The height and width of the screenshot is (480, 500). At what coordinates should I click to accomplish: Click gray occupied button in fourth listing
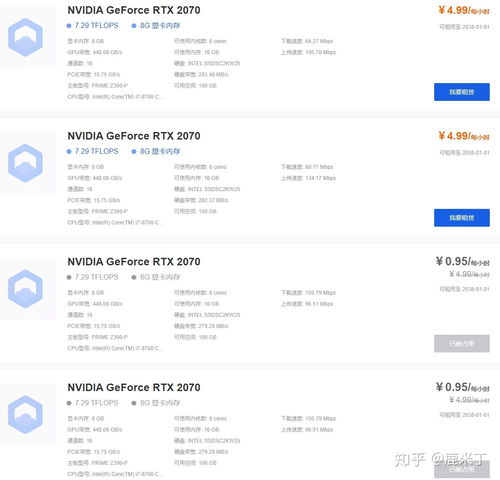(462, 469)
